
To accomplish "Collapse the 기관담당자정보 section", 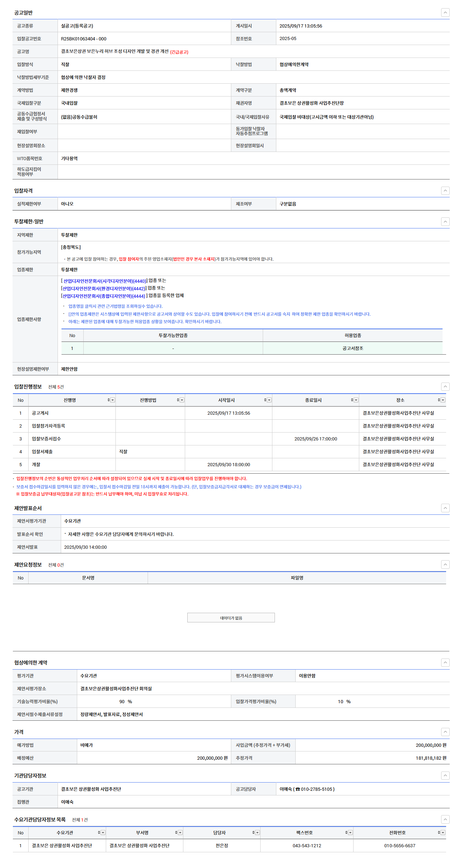I will [x=445, y=775].
